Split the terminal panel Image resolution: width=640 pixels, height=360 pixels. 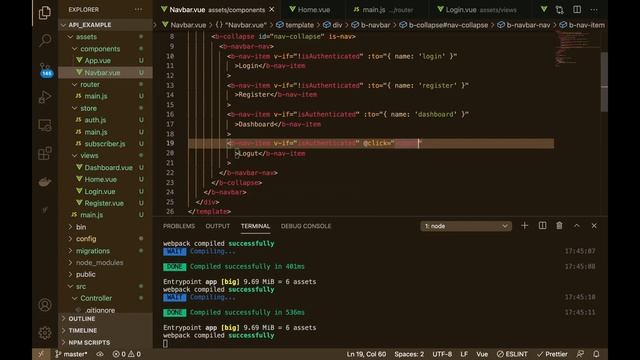pos(542,226)
